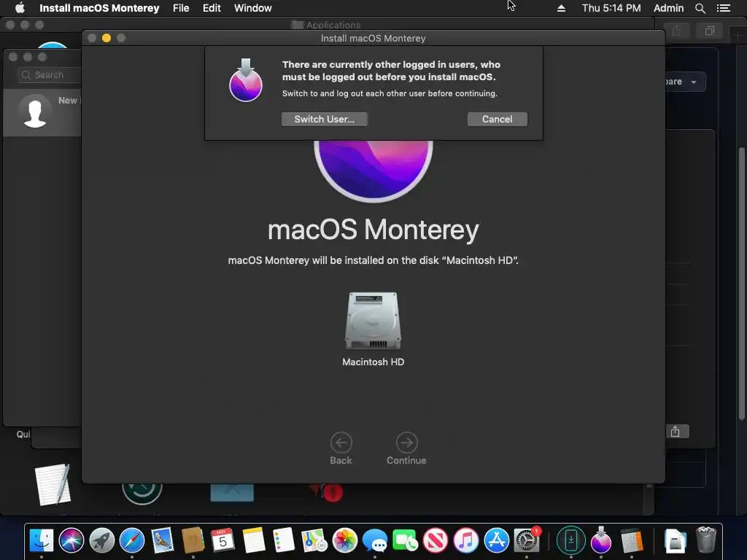Select the New user row in sidebar
747x560 pixels.
pyautogui.click(x=42, y=112)
